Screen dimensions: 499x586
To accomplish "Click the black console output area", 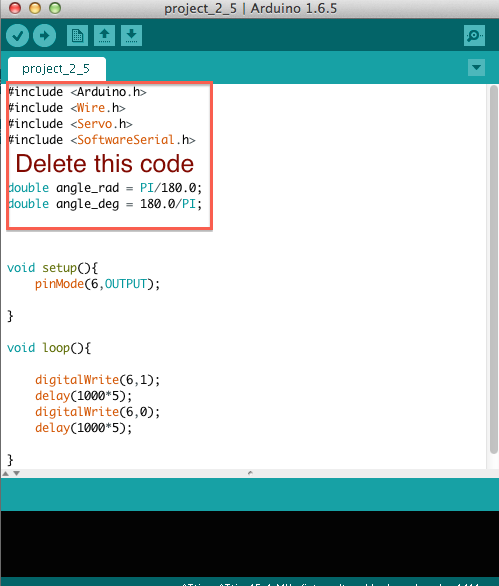I will (x=249, y=544).
